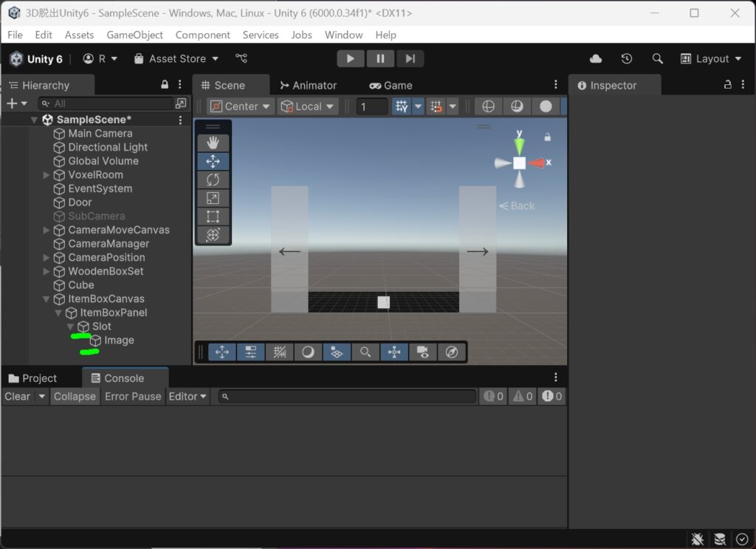
Task: Select the Rect transform tool
Action: (x=213, y=216)
